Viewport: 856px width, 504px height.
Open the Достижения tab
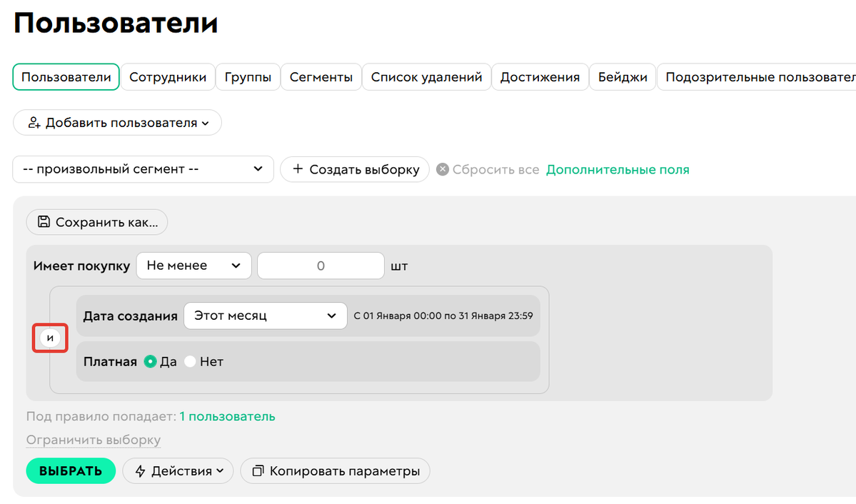coord(540,77)
